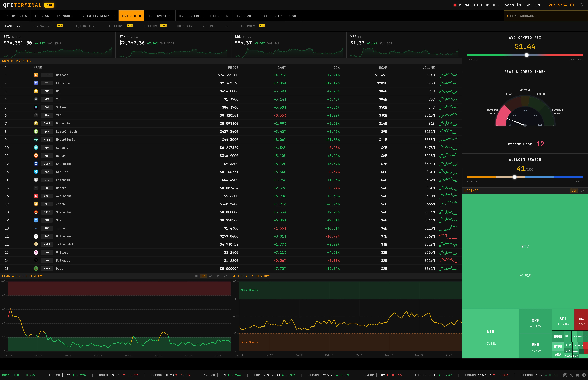
Task: Select the Bitcoin coin icon in row 1
Action: pos(36,75)
